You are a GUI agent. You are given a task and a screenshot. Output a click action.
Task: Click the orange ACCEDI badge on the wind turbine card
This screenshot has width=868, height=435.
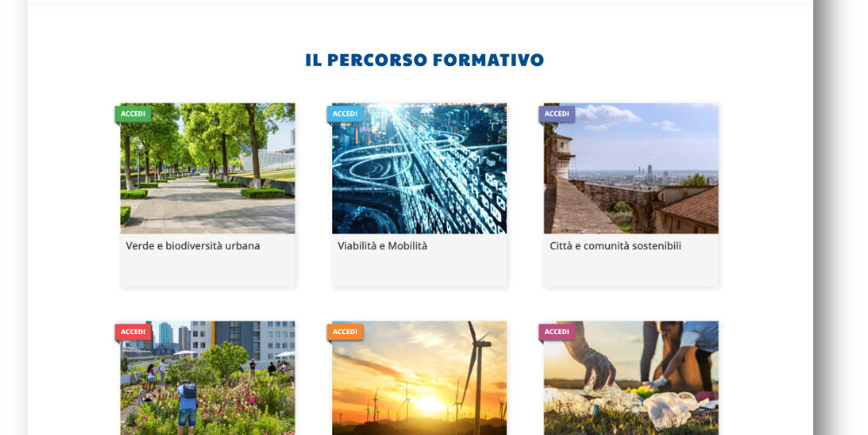345,332
